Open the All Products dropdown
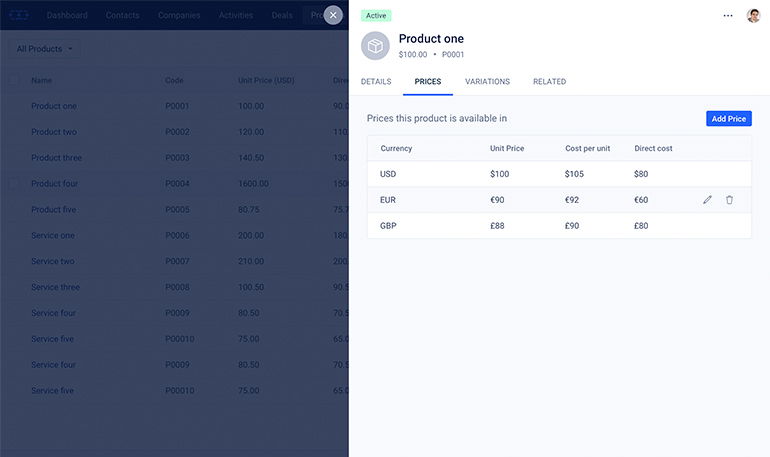This screenshot has width=770, height=457. click(x=45, y=49)
